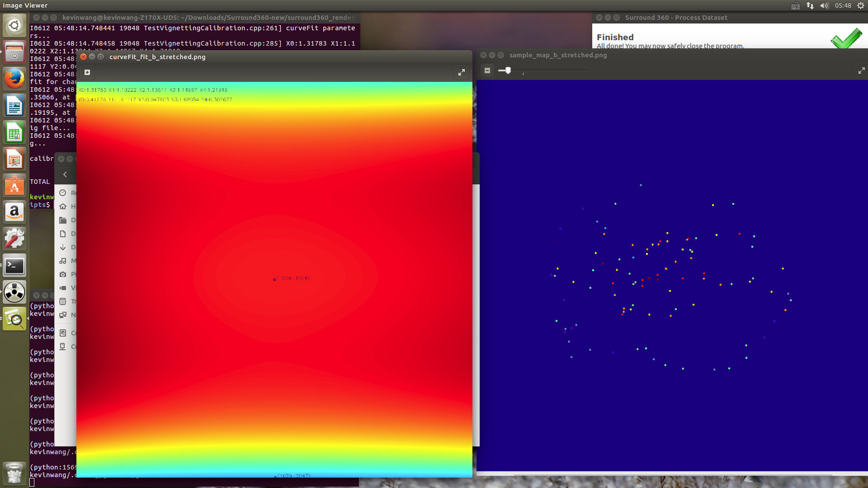Open Ubuntu Software Center from the launcher

pyautogui.click(x=14, y=185)
